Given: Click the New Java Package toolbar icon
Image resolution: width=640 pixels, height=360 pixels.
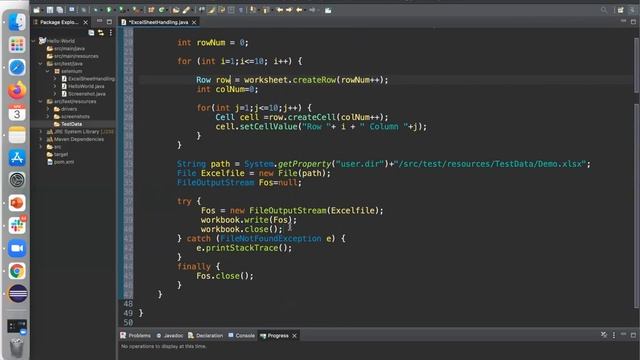Looking at the screenshot, I should (x=151, y=10).
